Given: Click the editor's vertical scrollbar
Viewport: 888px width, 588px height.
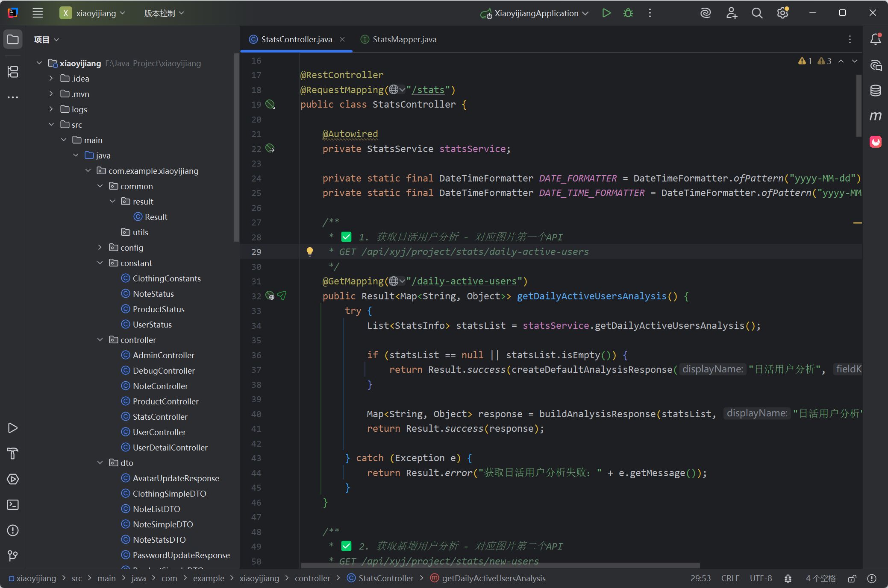Looking at the screenshot, I should (x=859, y=105).
